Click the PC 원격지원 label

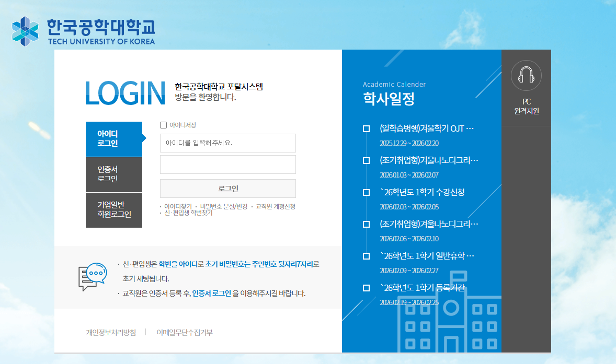coord(527,107)
